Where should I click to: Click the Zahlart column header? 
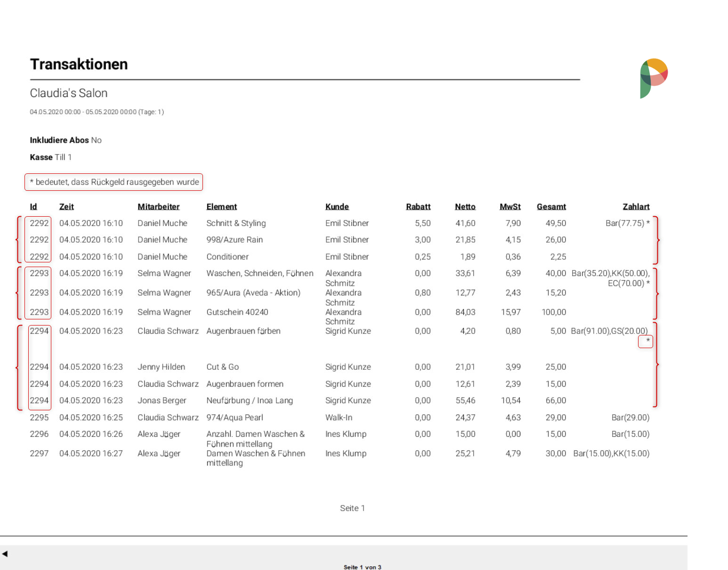[x=636, y=207]
